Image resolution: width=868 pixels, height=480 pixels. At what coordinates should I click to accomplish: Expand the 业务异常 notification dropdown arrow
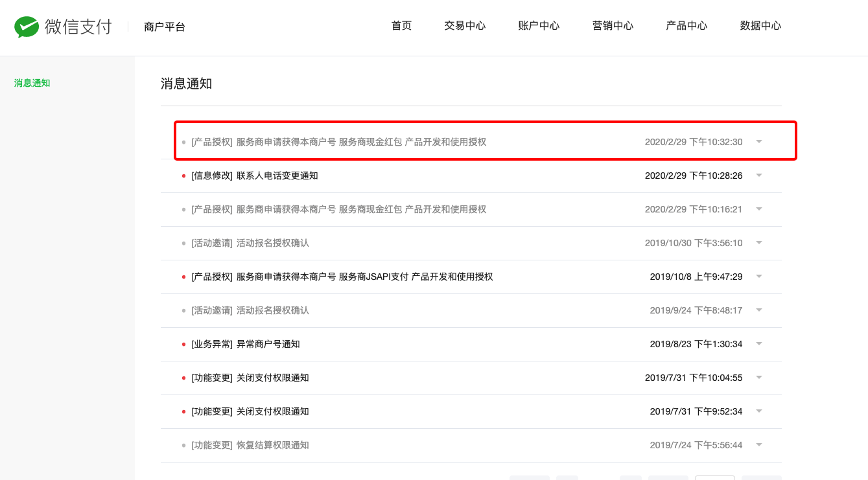(758, 344)
